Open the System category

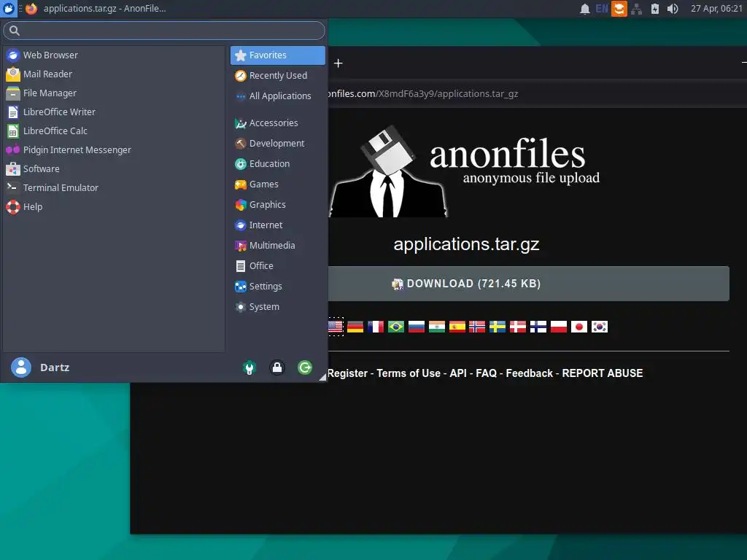[x=278, y=307]
